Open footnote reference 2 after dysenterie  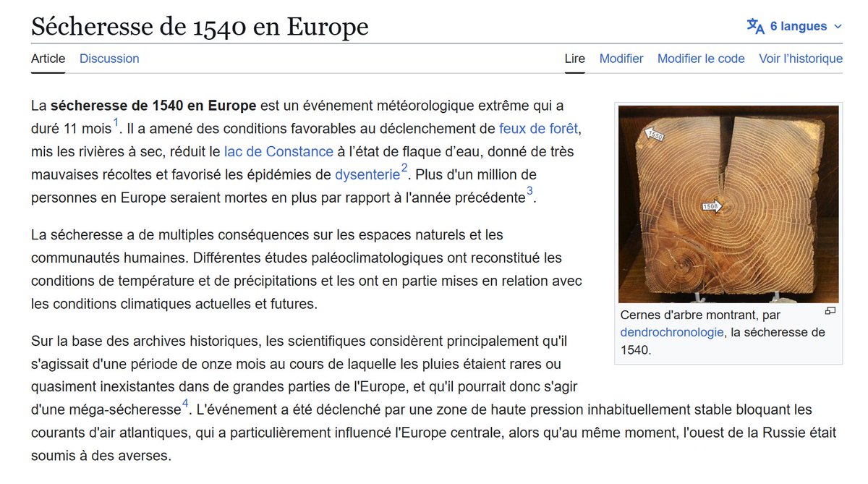pyautogui.click(x=404, y=168)
